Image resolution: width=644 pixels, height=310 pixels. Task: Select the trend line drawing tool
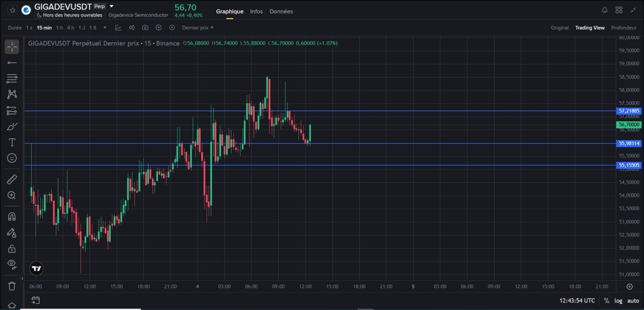click(12, 62)
